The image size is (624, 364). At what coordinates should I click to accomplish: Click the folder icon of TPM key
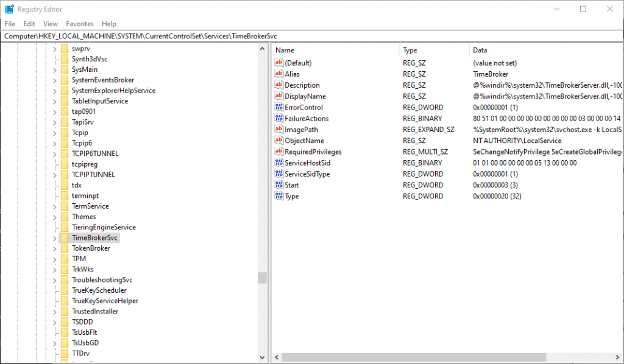(65, 259)
